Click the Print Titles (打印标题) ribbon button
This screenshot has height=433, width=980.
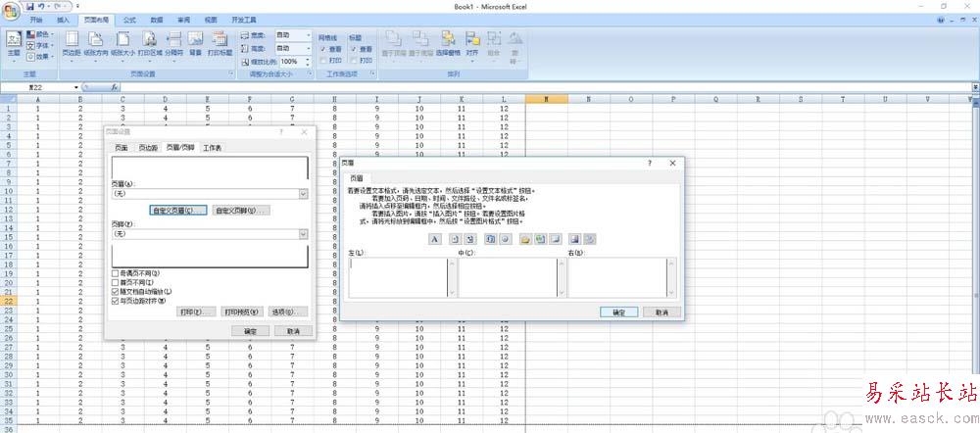point(220,44)
